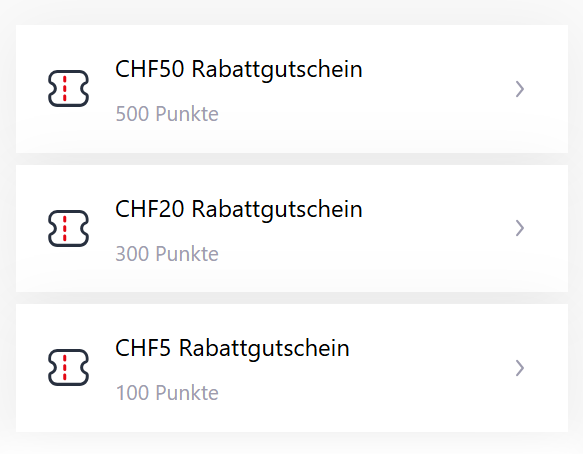Expand details arrow for the 500-point voucher
Screen dimensions: 583x454
[520, 89]
